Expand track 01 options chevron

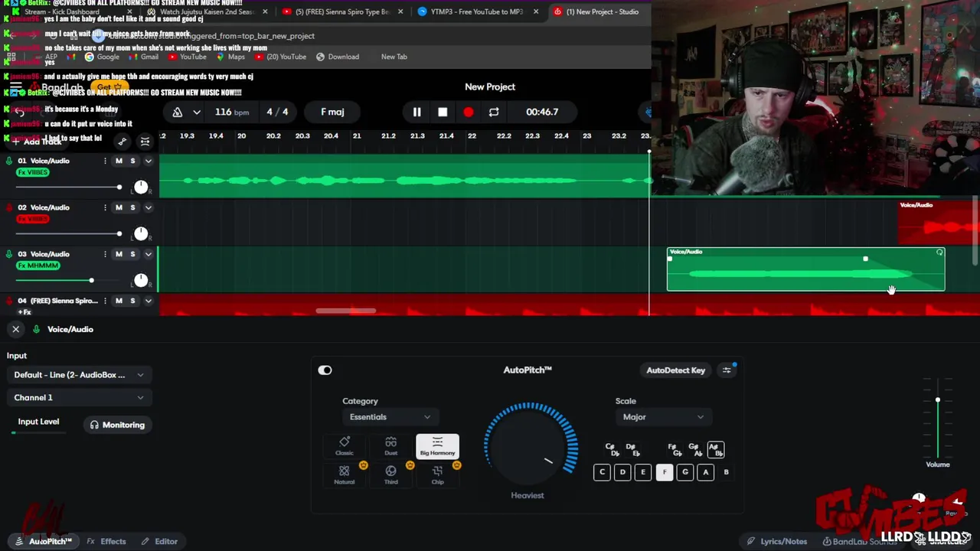click(149, 161)
